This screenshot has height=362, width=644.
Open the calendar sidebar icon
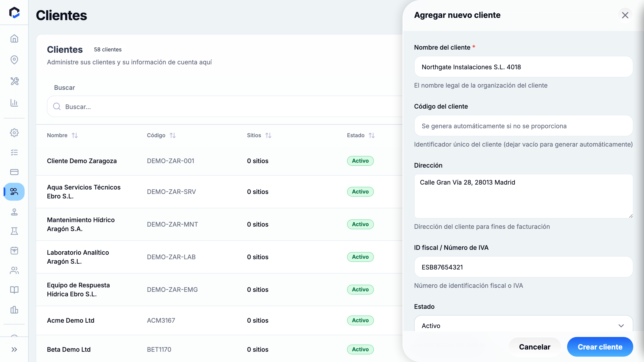tap(14, 250)
